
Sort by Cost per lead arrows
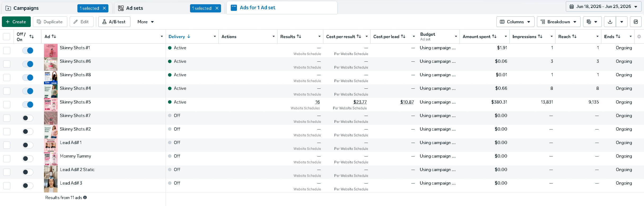coord(403,37)
